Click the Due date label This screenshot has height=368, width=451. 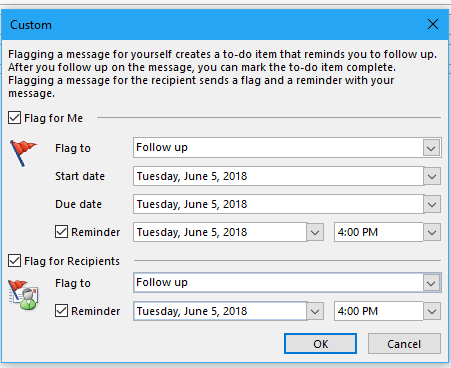coord(79,204)
